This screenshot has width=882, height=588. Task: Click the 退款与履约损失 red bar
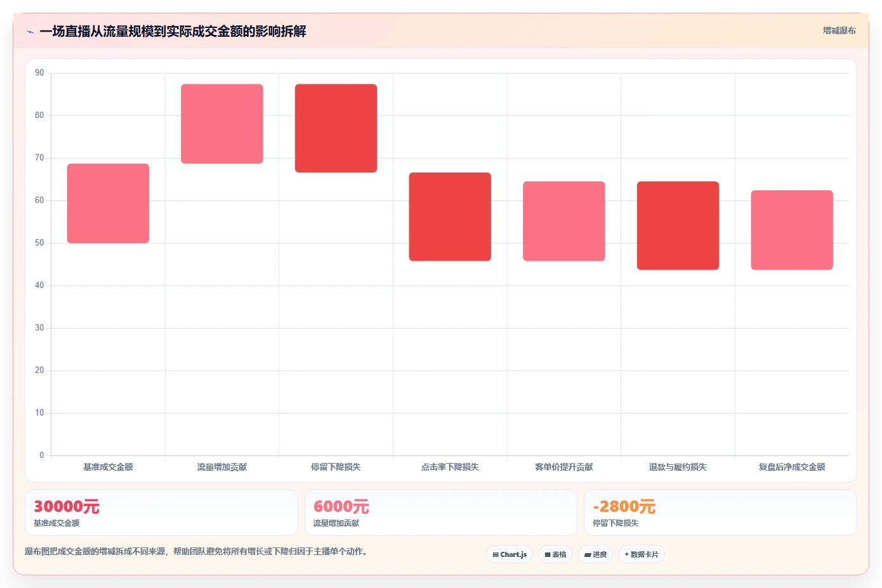[678, 226]
